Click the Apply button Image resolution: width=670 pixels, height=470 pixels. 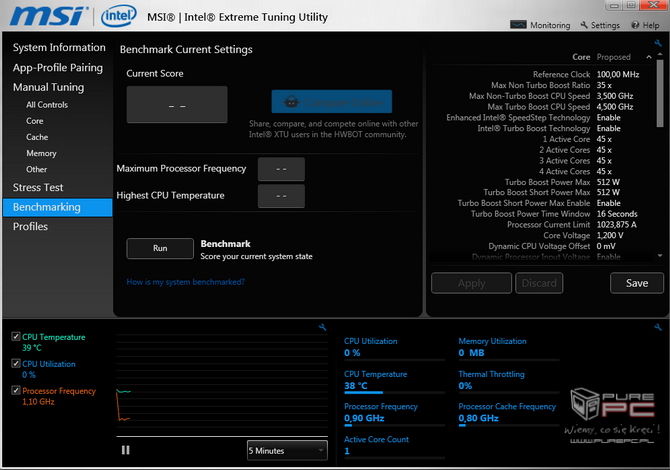click(471, 283)
